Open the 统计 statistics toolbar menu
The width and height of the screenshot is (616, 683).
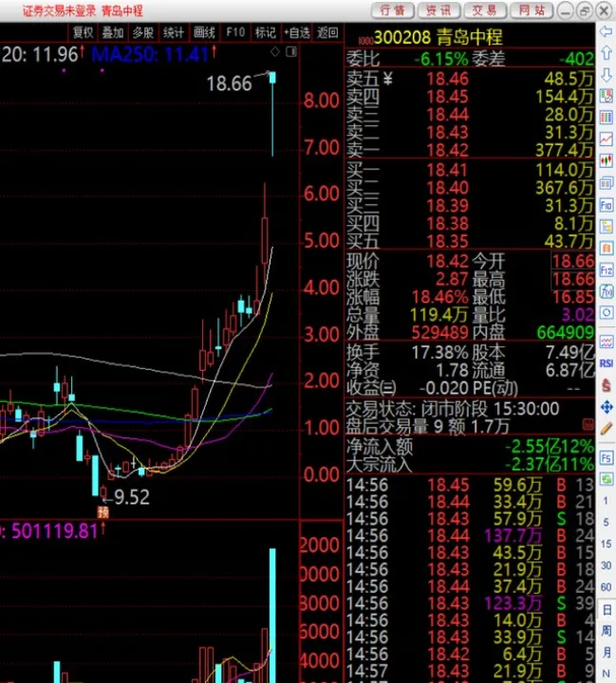[174, 32]
